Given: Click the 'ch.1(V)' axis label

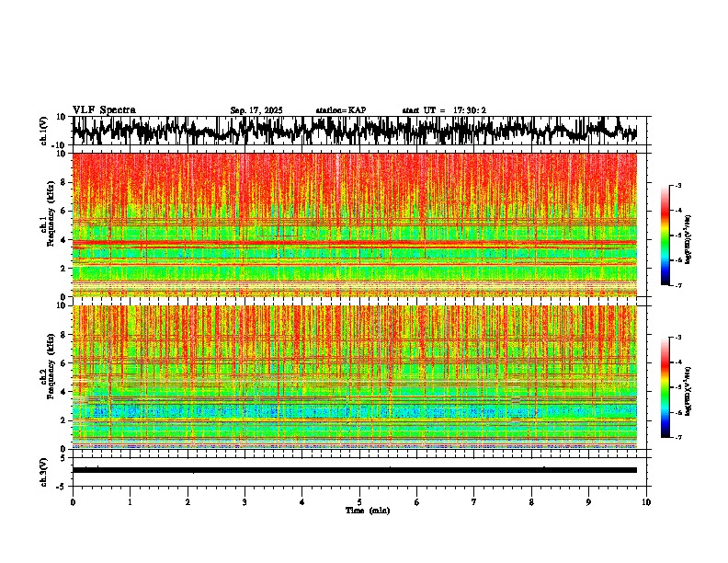Looking at the screenshot, I should (45, 132).
